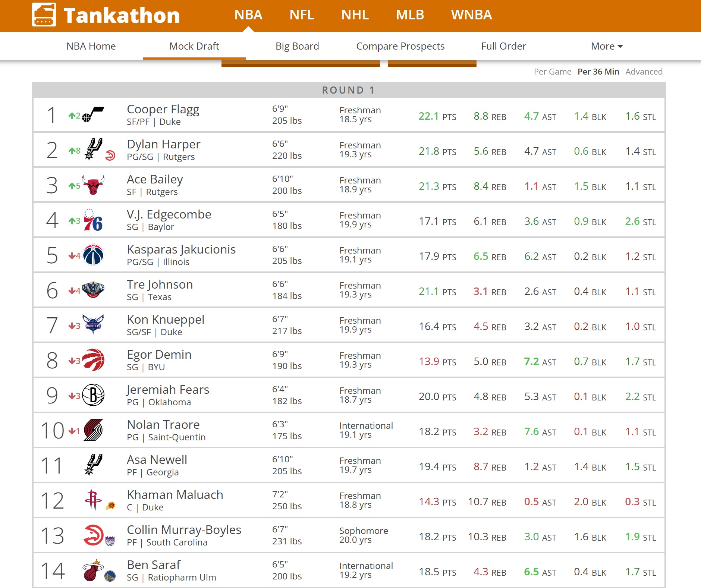Click the Trail Blazers logo at pick 10
The height and width of the screenshot is (588, 701).
(x=93, y=430)
